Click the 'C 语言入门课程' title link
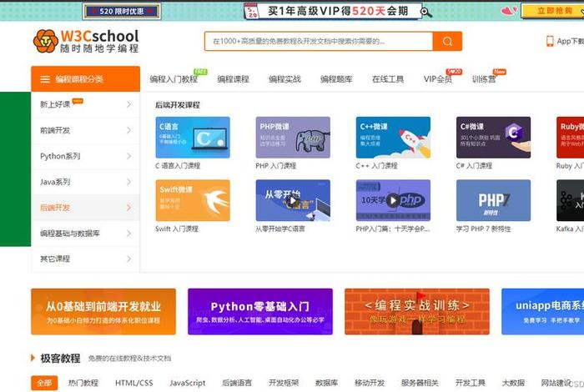Viewport: 584px width, 392px height. [x=178, y=166]
